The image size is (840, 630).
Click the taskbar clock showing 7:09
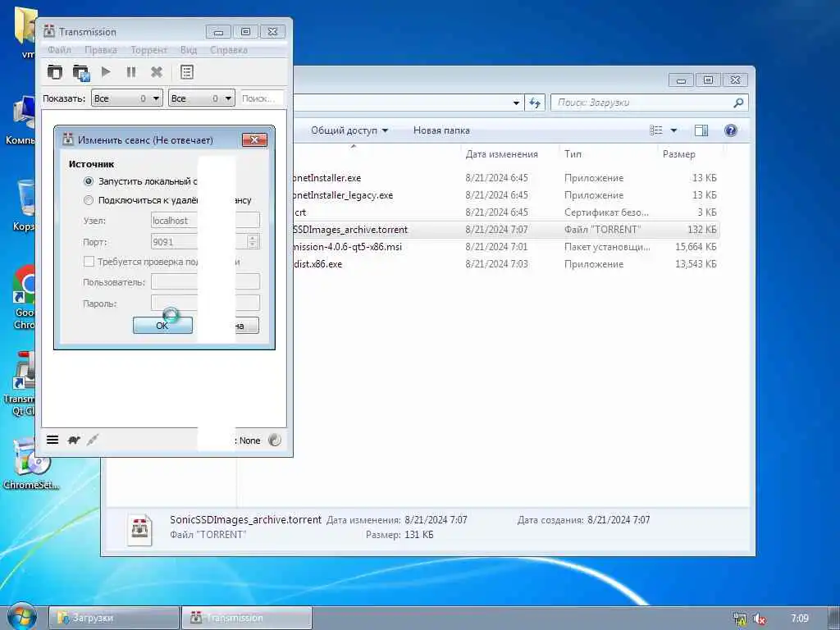[x=799, y=619]
